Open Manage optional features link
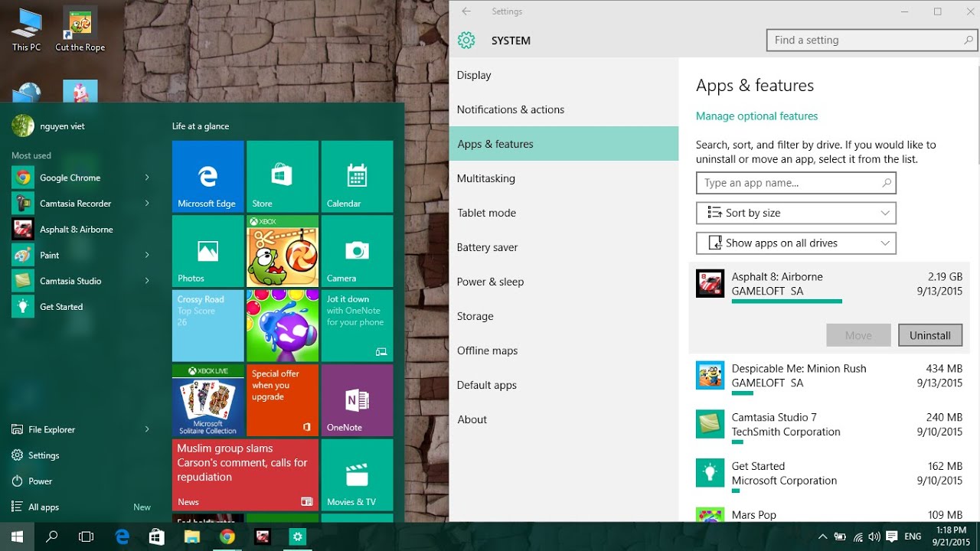980x551 pixels. [756, 116]
